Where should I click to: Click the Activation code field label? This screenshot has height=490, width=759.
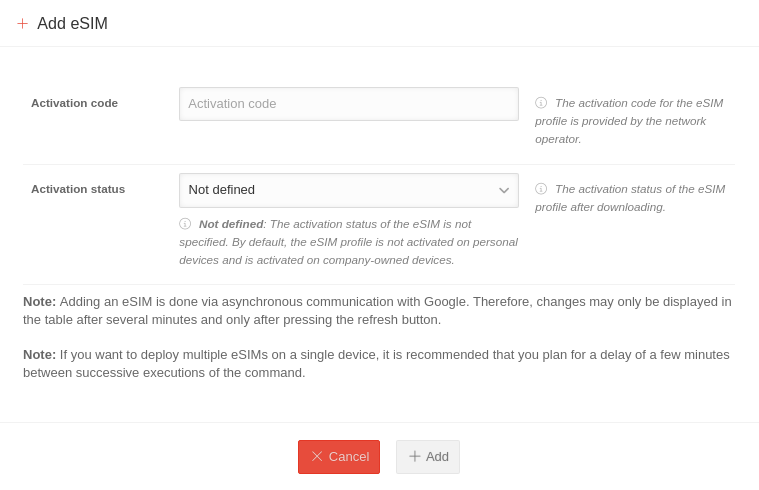point(74,103)
